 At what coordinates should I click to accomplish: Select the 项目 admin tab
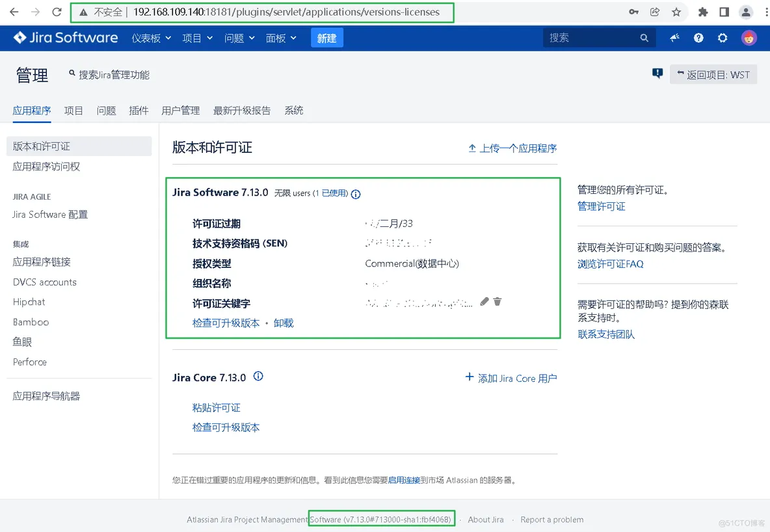(x=73, y=111)
